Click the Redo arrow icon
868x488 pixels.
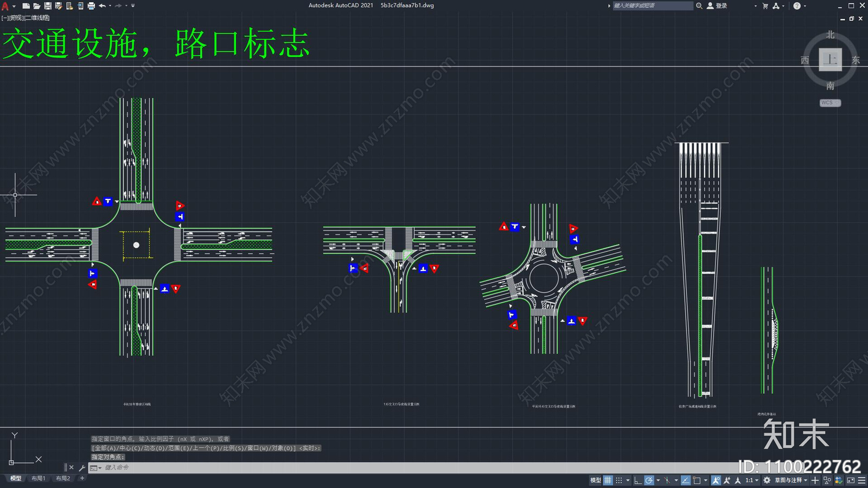click(118, 6)
